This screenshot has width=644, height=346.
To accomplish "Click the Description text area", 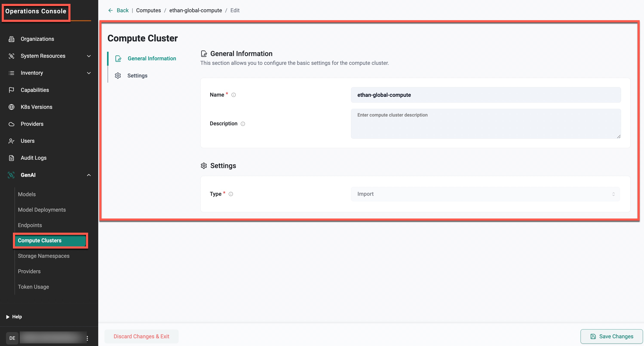I will (x=486, y=124).
